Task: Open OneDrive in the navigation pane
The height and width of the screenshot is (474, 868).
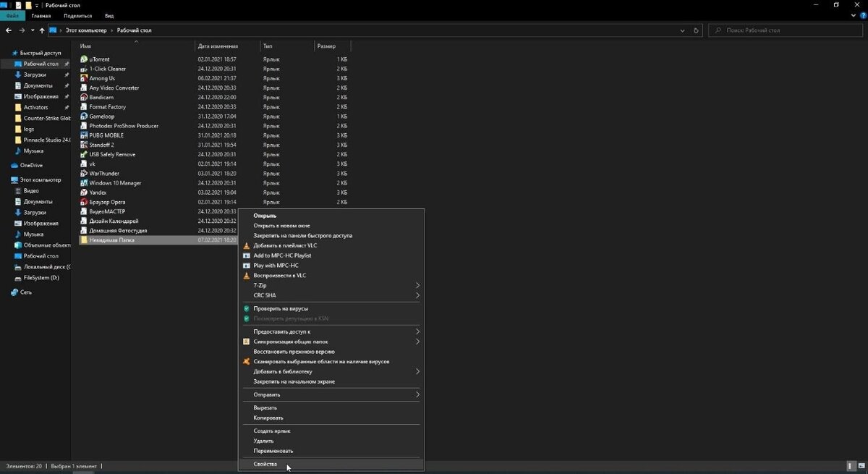Action: 31,165
